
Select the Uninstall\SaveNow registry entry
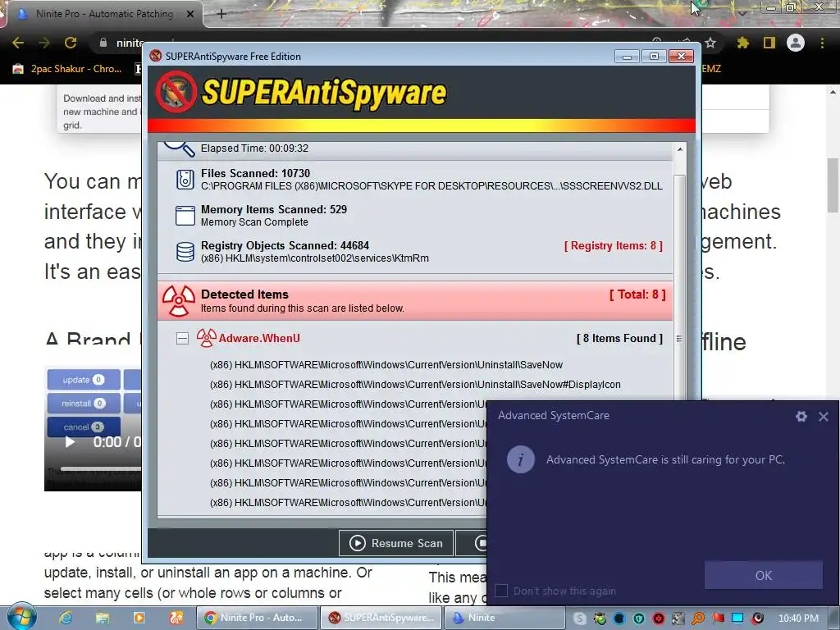pyautogui.click(x=386, y=365)
